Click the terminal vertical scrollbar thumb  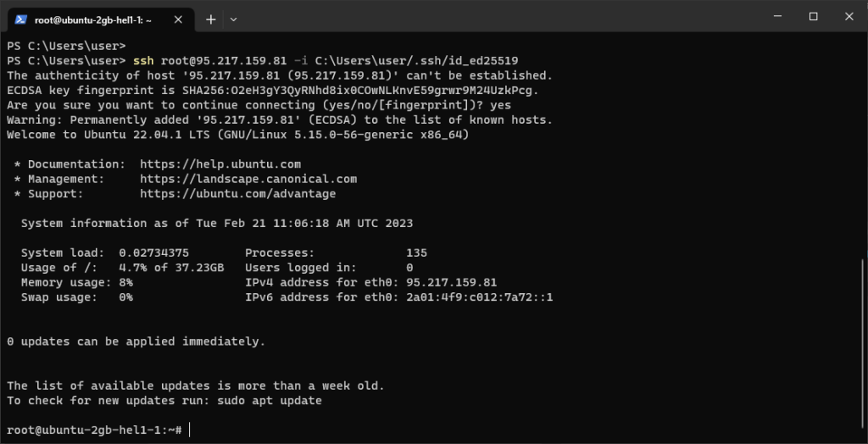pyautogui.click(x=862, y=347)
